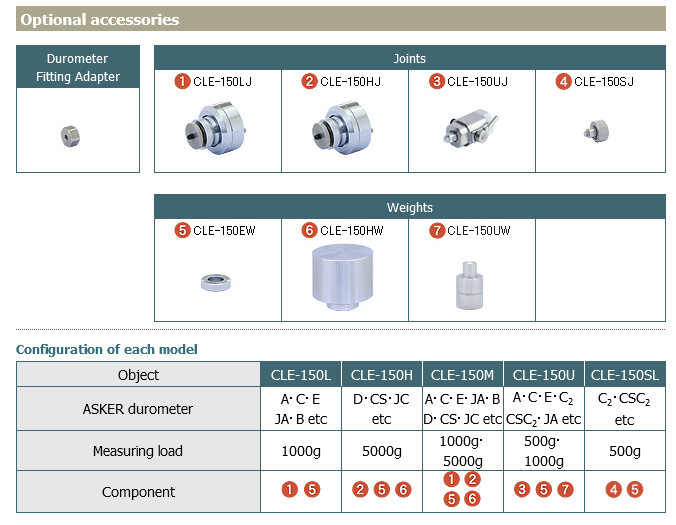Click the Weights section header
The height and width of the screenshot is (525, 676).
point(409,207)
